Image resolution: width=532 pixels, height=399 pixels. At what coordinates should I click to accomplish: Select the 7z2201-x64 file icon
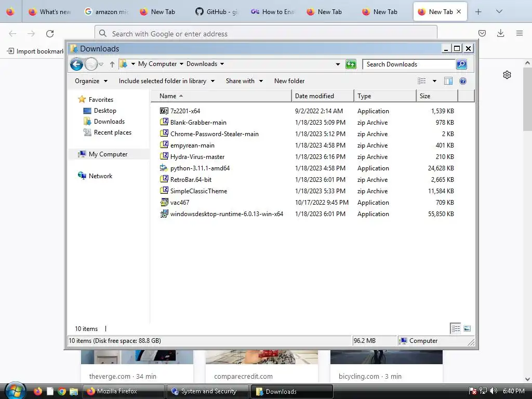(164, 111)
